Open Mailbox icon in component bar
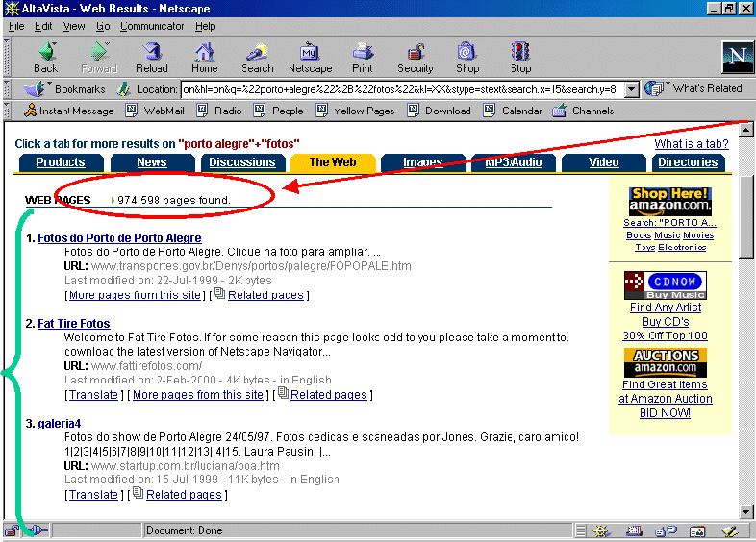This screenshot has height=542, width=756. tap(635, 530)
